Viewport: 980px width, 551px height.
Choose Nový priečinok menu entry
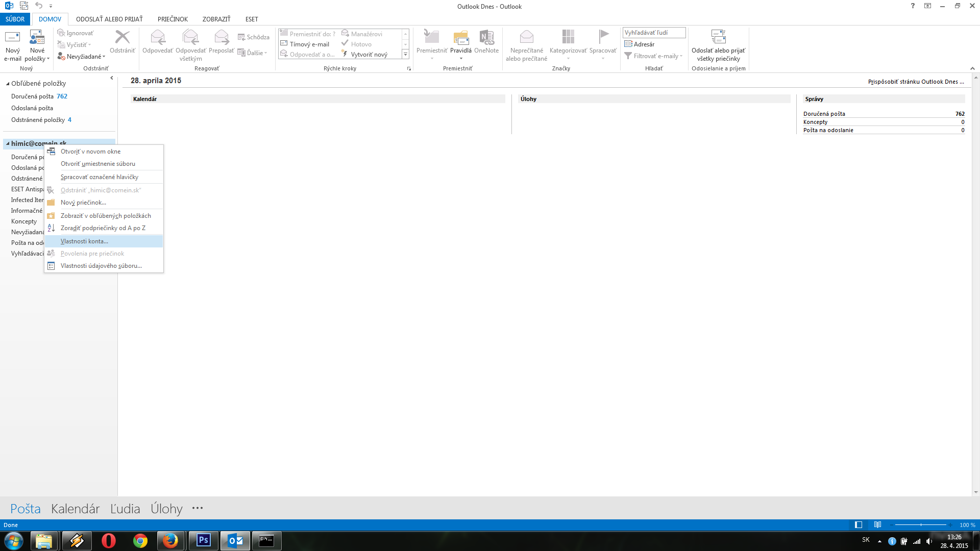pos(104,203)
